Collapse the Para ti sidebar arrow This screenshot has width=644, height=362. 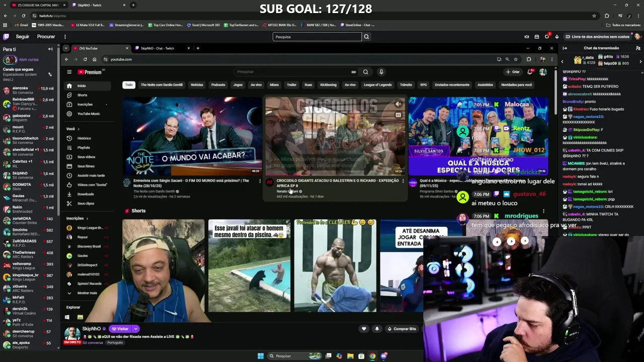tap(50, 49)
